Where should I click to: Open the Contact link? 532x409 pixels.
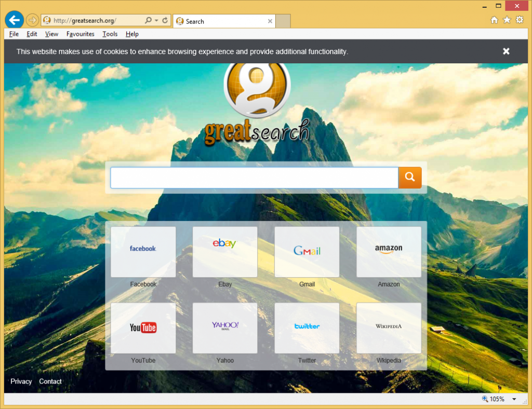point(50,381)
